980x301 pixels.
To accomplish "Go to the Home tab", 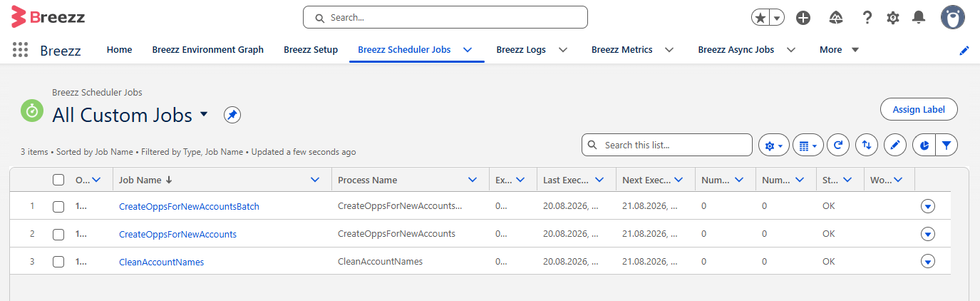I will pyautogui.click(x=119, y=50).
